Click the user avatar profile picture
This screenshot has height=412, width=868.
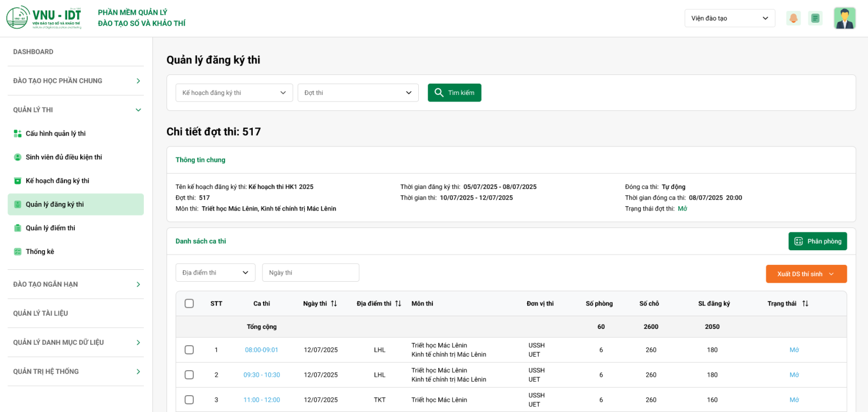(x=844, y=18)
